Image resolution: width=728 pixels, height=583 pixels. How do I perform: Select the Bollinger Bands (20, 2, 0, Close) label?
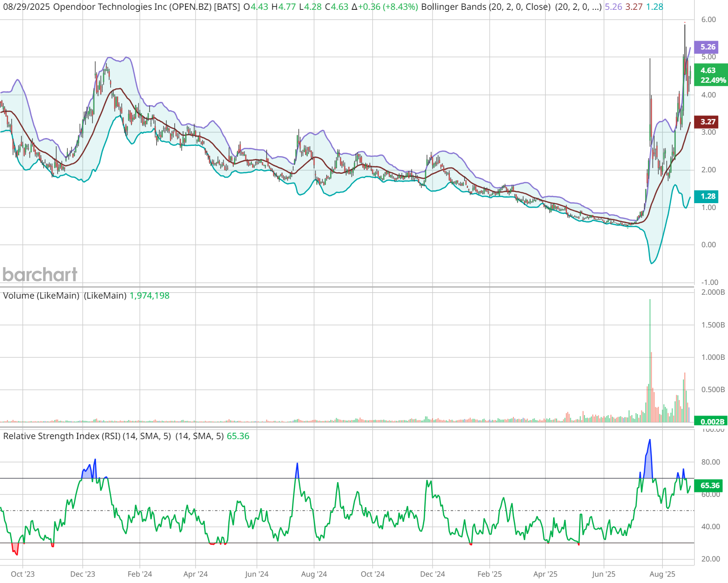486,7
